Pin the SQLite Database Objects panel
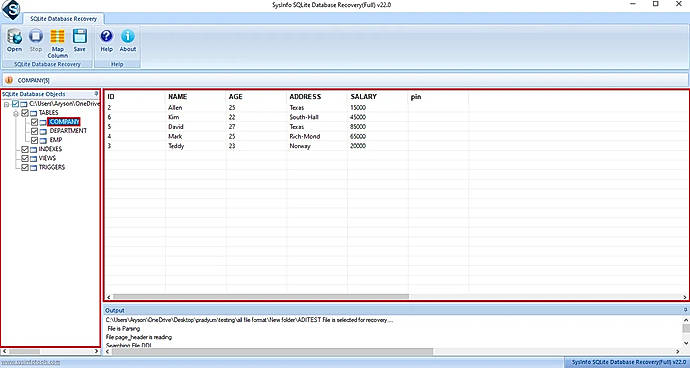This screenshot has width=690, height=368. [x=96, y=94]
